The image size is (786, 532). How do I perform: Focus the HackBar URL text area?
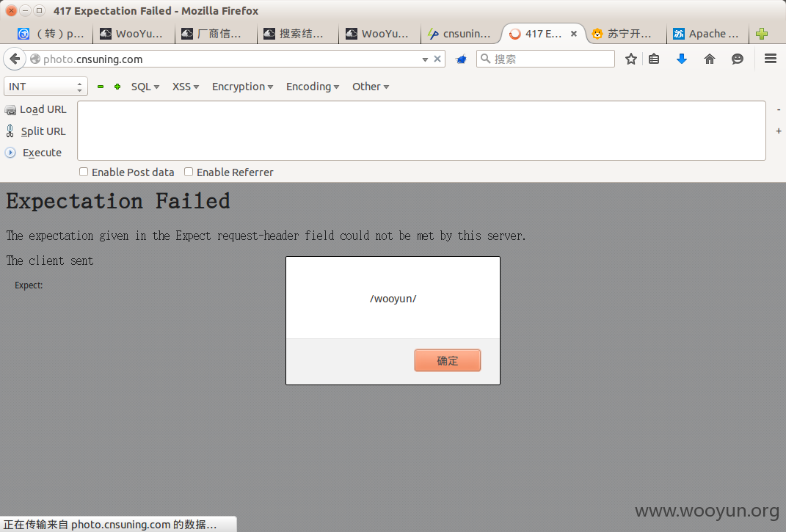coord(421,131)
